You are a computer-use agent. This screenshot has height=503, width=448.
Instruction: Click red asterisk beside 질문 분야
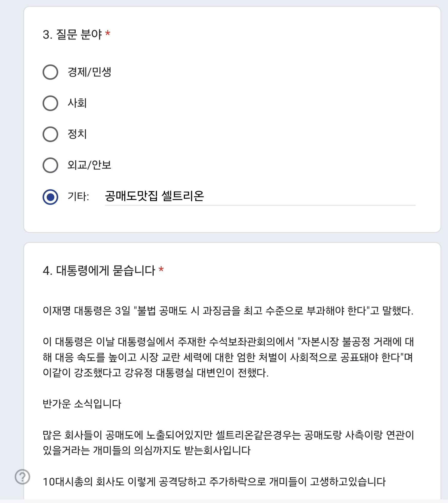pos(108,33)
